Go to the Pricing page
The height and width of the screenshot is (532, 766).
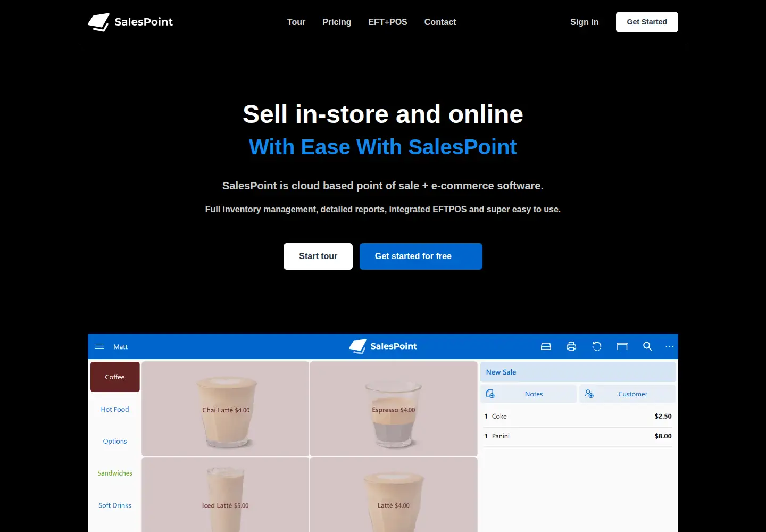tap(337, 22)
